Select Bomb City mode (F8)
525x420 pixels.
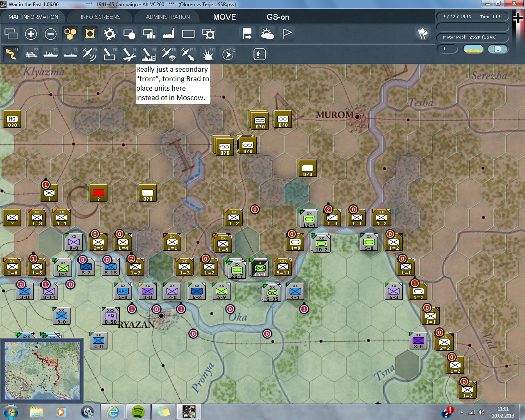click(x=149, y=54)
